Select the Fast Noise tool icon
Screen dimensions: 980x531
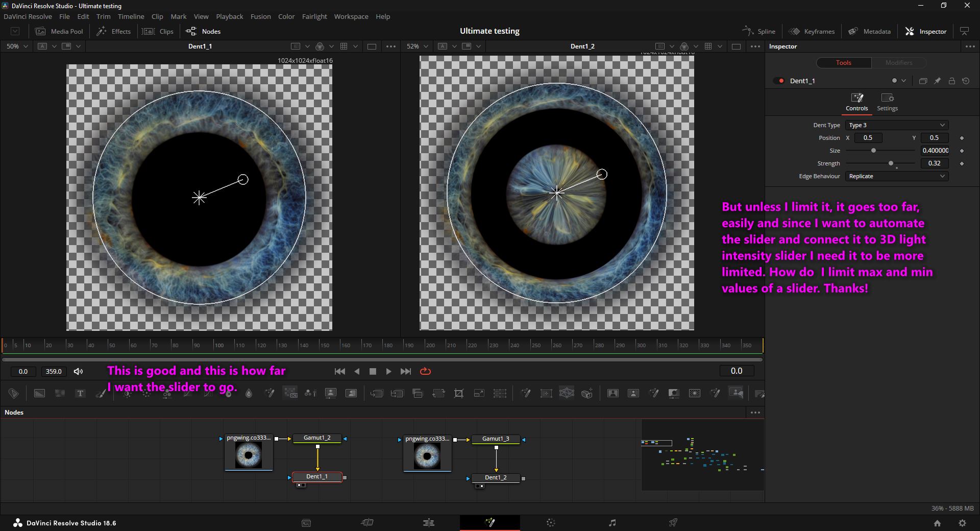coord(60,393)
